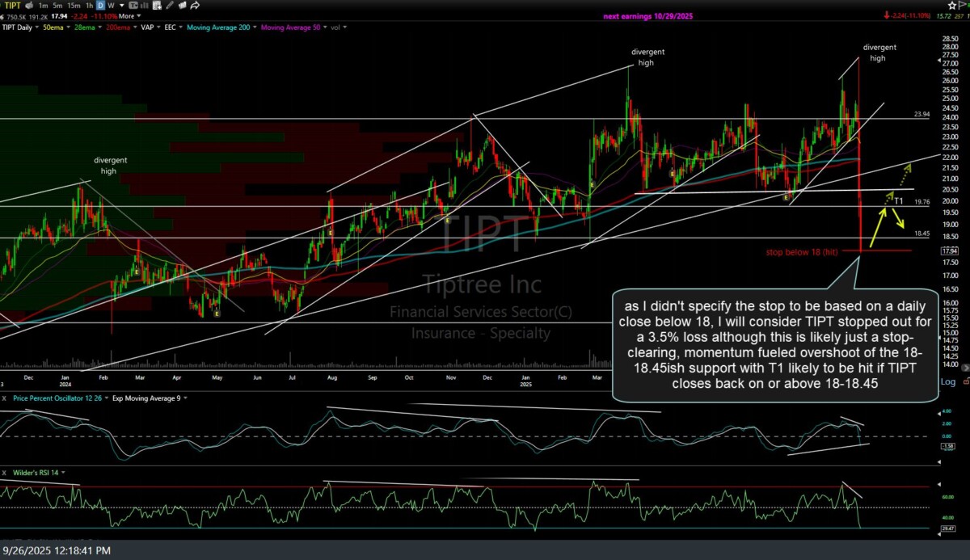Toggle the Log scale on price axis
This screenshot has width=970, height=560.
click(x=948, y=381)
